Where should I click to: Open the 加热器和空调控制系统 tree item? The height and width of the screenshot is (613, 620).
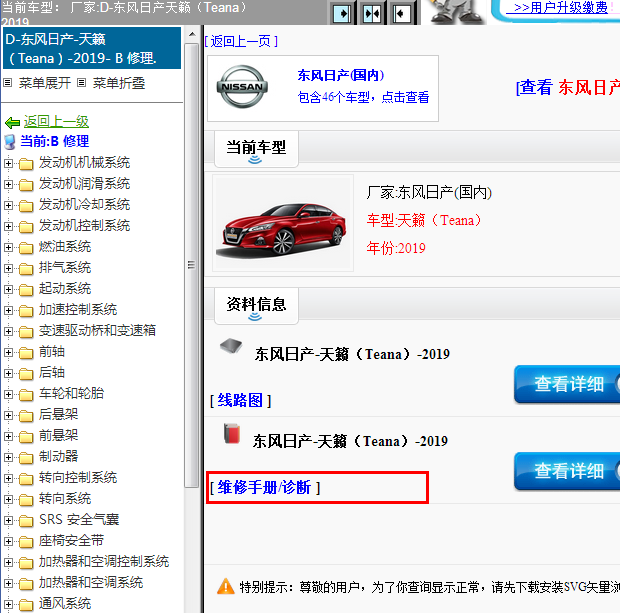click(104, 561)
